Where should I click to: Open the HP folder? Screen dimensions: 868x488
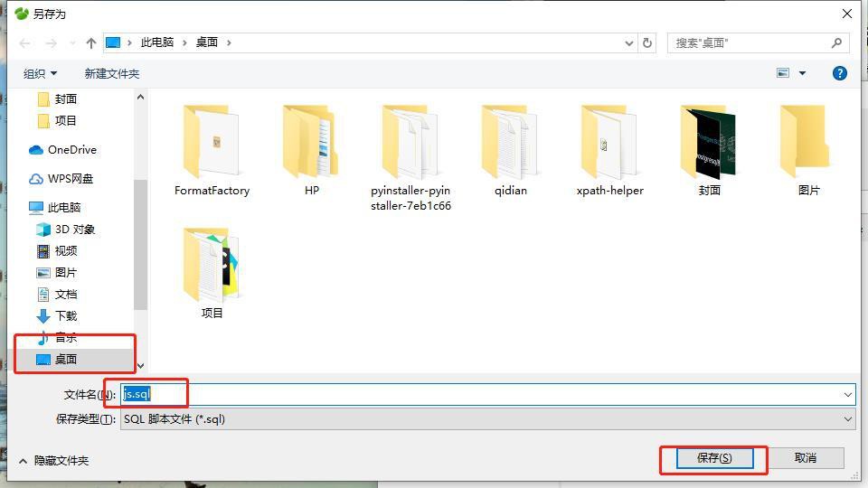[312, 151]
